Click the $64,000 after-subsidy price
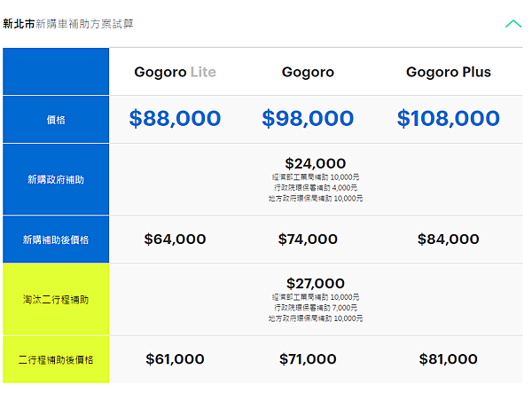This screenshot has width=532, height=393. coord(175,240)
